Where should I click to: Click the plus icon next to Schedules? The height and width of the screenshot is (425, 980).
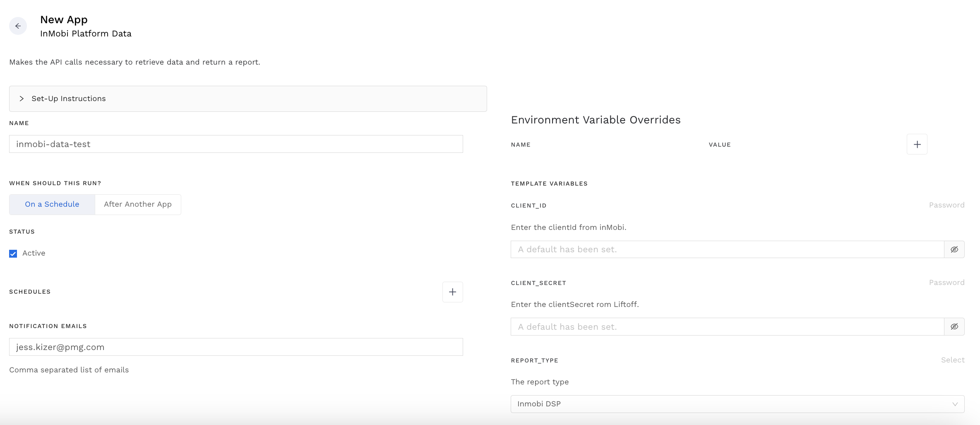pyautogui.click(x=452, y=292)
